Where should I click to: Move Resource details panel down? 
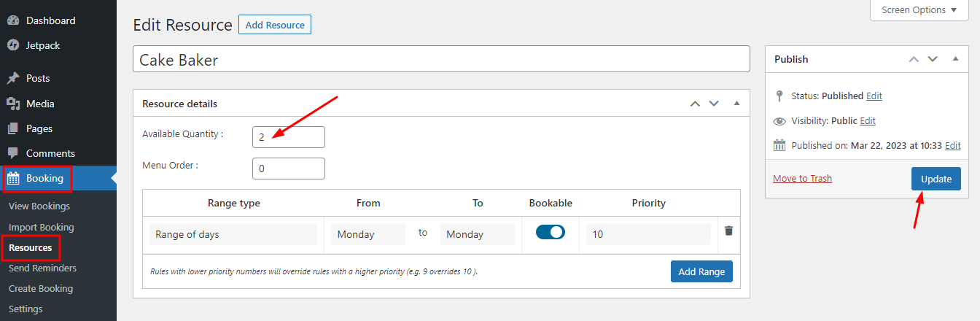[x=715, y=104]
